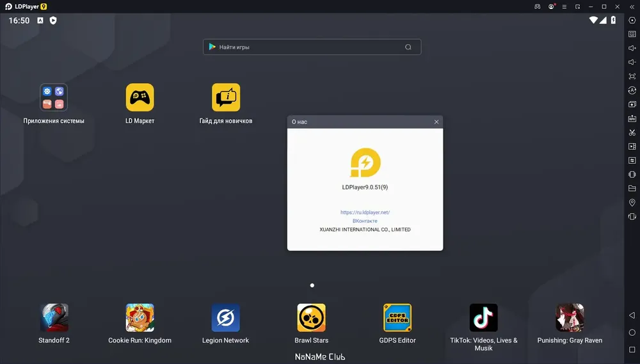The height and width of the screenshot is (364, 640).
Task: Click the keyboard language 'A' status icon
Action: (x=40, y=20)
